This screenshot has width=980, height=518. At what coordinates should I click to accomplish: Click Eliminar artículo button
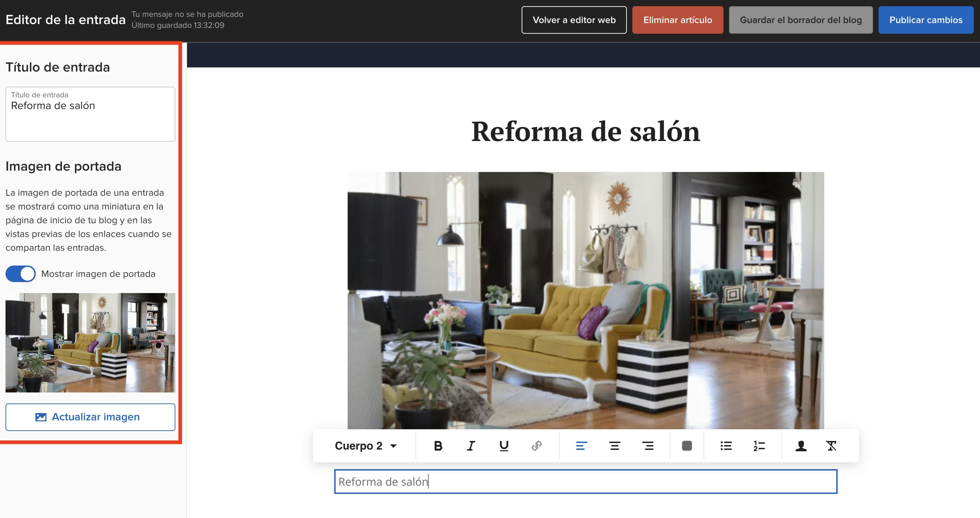[x=677, y=20]
